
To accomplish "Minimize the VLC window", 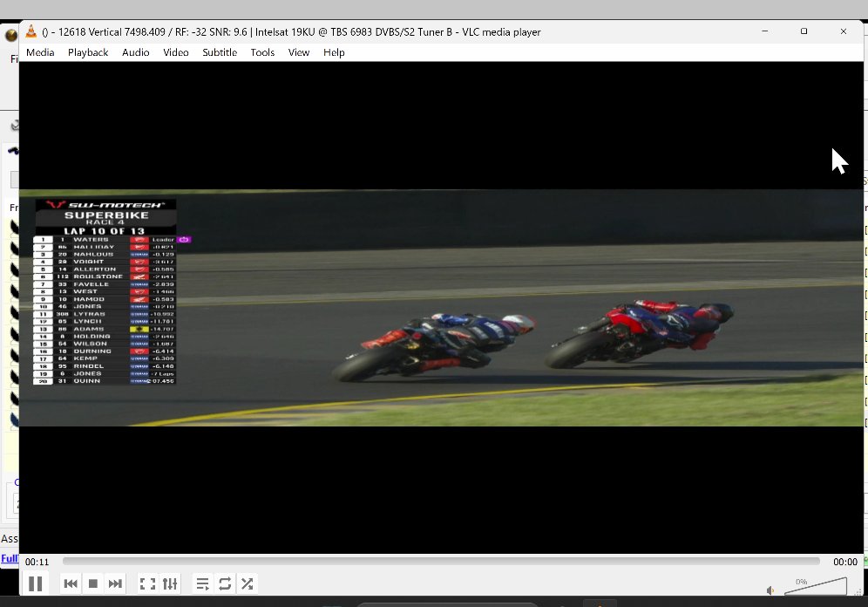I will click(x=765, y=31).
